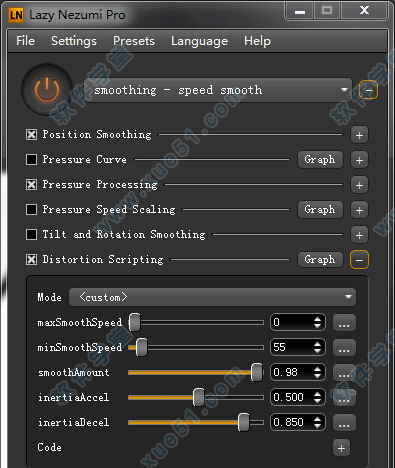The width and height of the screenshot is (395, 468).
Task: Open Pressure Curve Graph
Action: coord(320,160)
